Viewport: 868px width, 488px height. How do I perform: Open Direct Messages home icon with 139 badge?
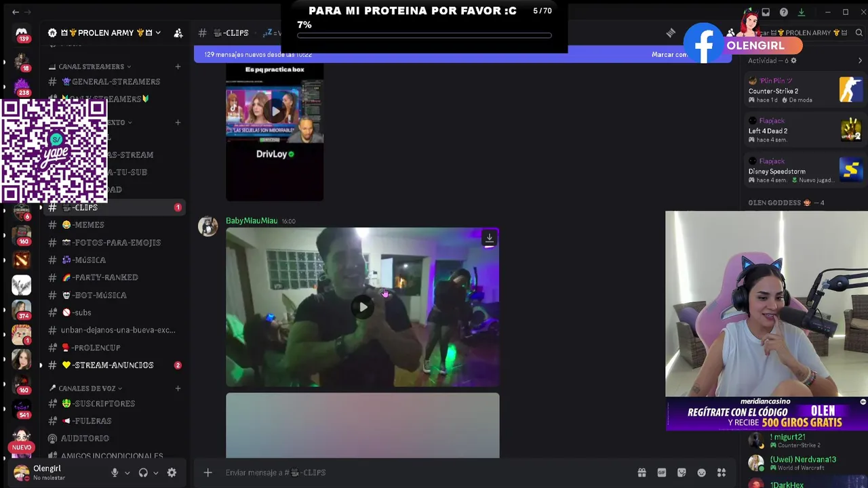[22, 34]
